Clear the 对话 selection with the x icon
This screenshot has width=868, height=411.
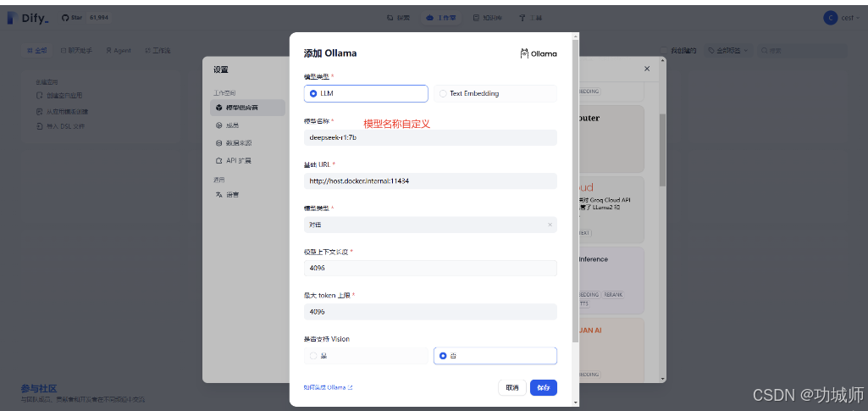550,225
